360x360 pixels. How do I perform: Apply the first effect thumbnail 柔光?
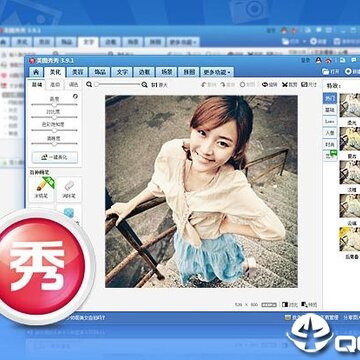[x=350, y=105]
